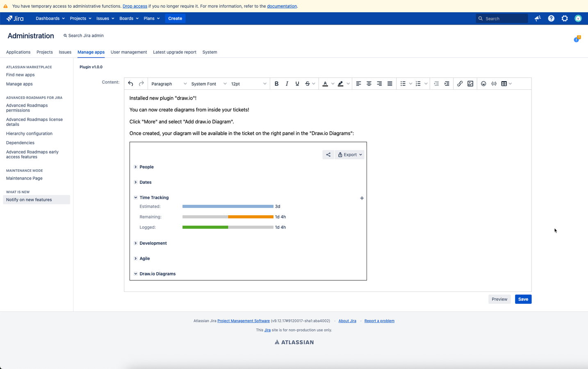Open Maintenance Page in sidebar
Screen dimensions: 588x369
click(24, 178)
